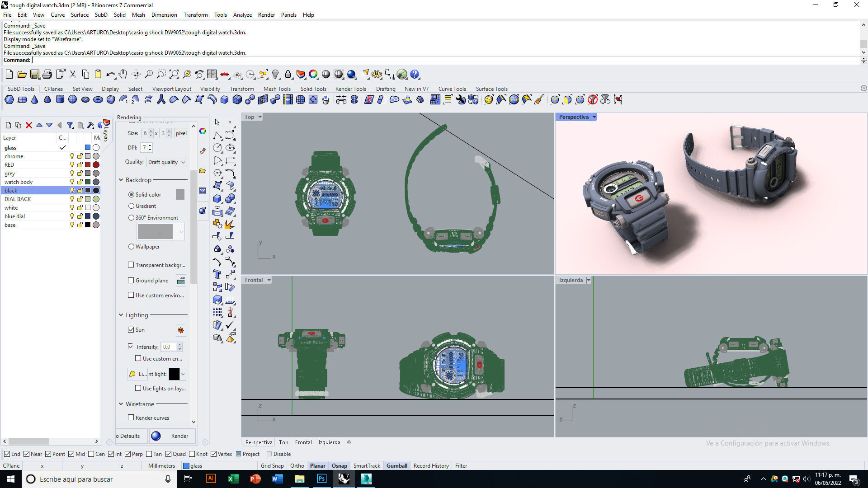Click the ground plane settings icon

tap(181, 281)
